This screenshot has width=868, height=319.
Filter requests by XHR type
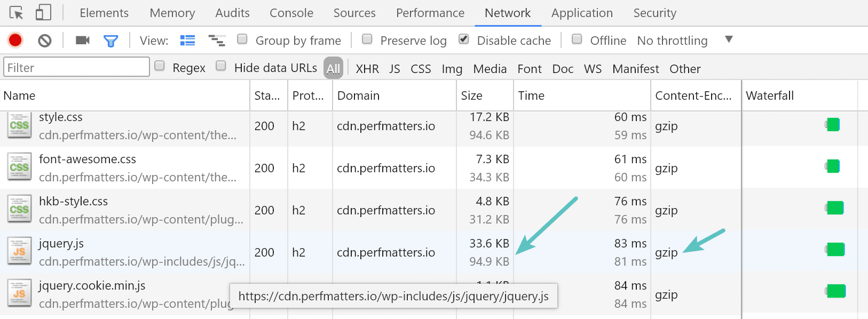coord(367,69)
